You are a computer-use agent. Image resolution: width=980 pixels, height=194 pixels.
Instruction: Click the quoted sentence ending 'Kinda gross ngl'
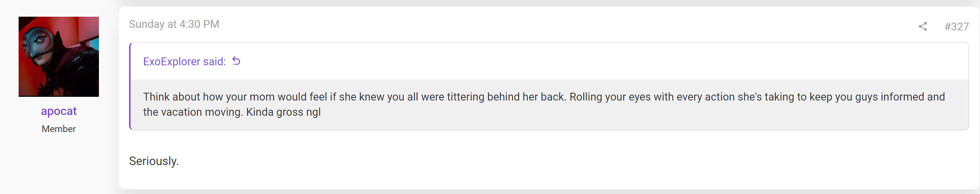pos(283,112)
